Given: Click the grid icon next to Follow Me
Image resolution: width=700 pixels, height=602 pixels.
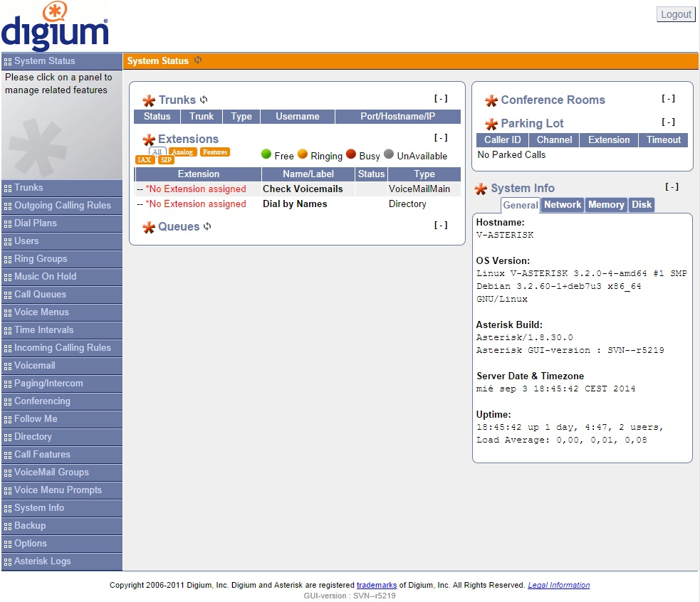Looking at the screenshot, I should [x=8, y=420].
